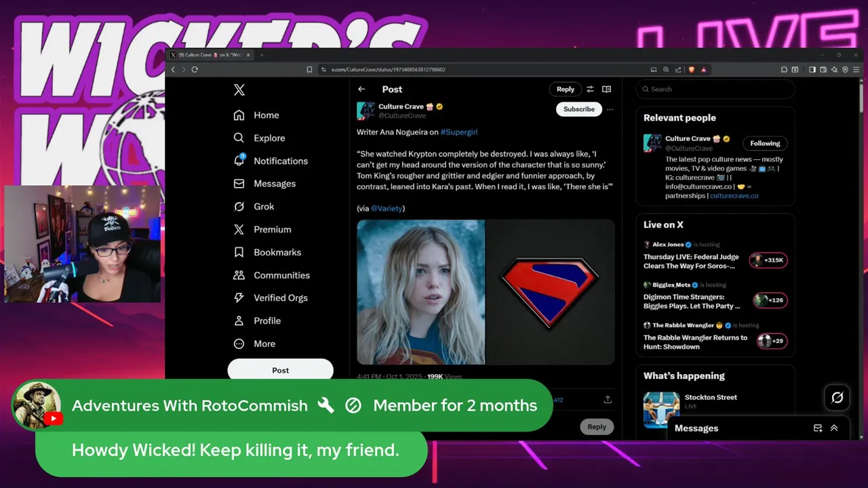Open the Premium page
Screen dimensions: 868x488
coord(262,230)
